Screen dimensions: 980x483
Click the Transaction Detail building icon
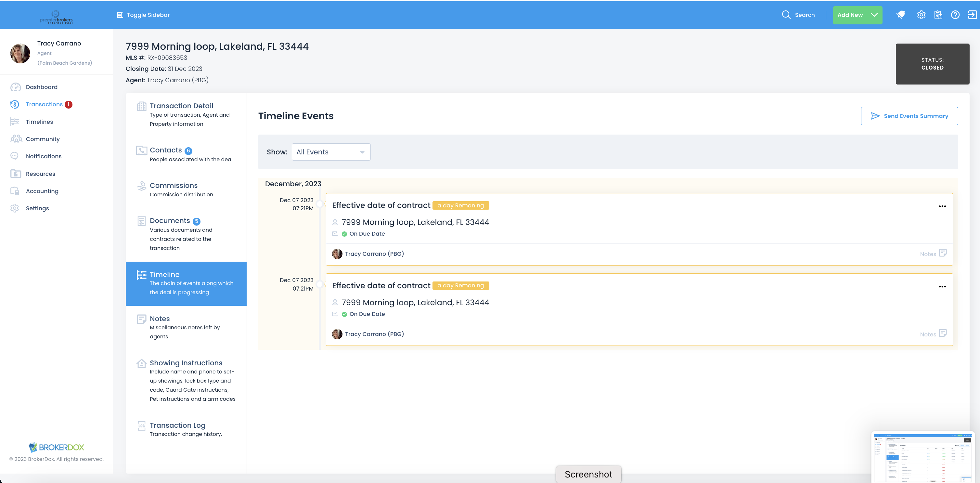click(142, 106)
